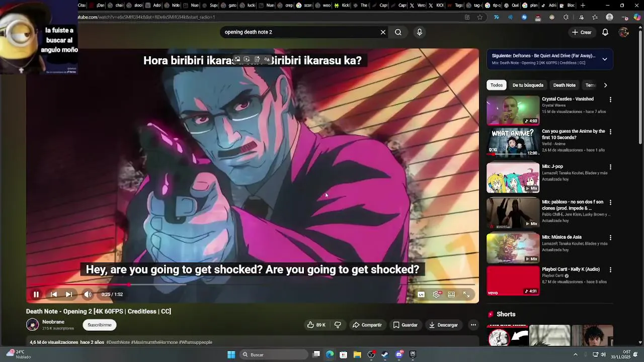Image resolution: width=644 pixels, height=362 pixels.
Task: Open options for 'Can you guess the Anime'
Action: click(x=610, y=132)
